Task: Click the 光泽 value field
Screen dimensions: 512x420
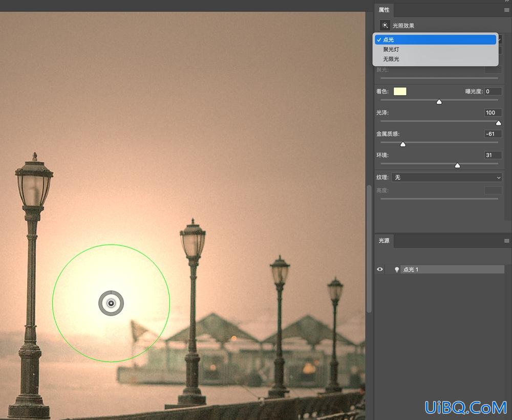Action: [x=493, y=113]
